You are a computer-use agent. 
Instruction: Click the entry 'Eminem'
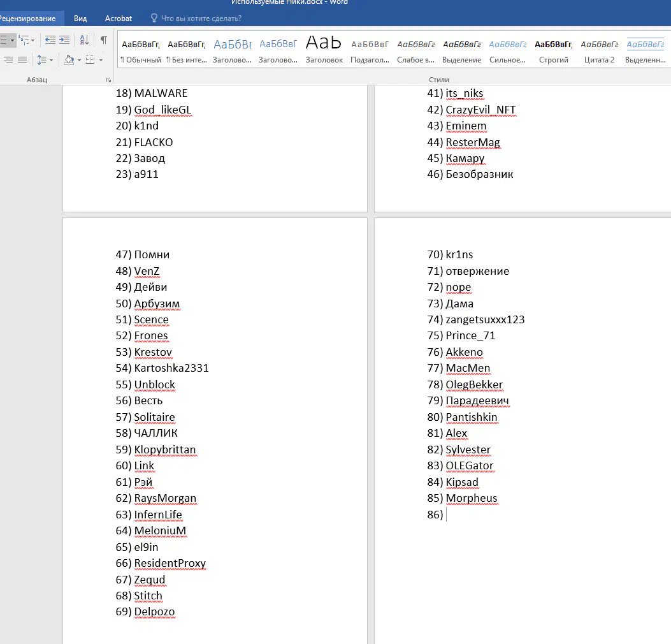click(466, 126)
